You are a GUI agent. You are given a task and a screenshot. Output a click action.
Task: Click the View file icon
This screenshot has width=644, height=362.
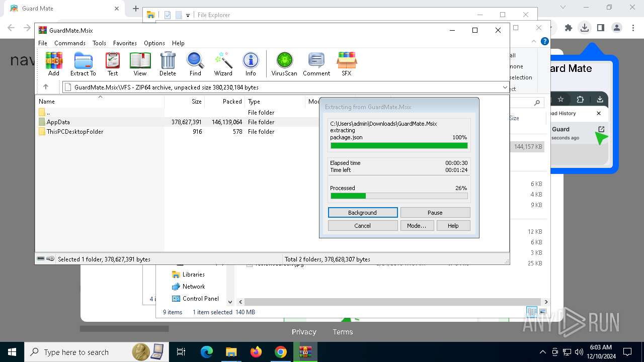click(x=140, y=64)
